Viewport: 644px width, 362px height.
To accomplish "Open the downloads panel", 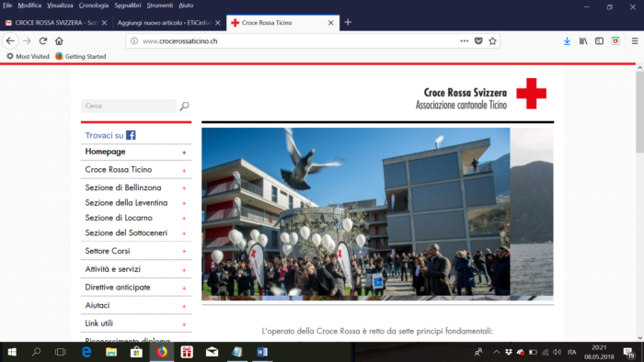I will pos(567,41).
